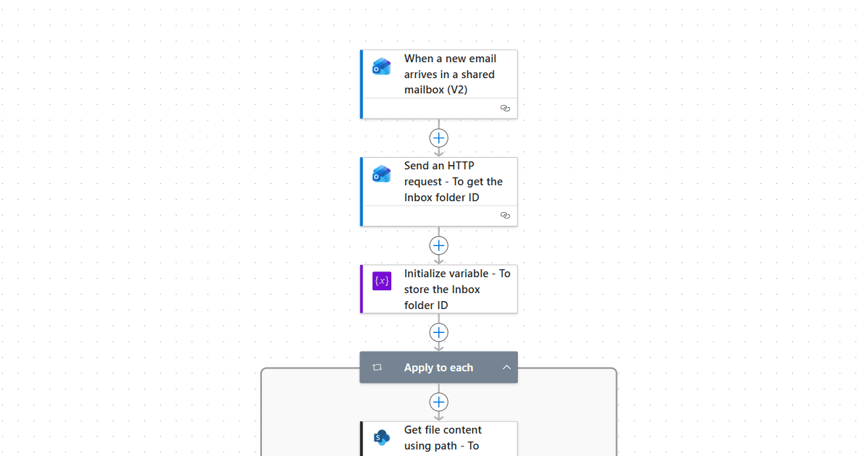Click the loop icon in Apply to each header
868x456 pixels.
(x=377, y=367)
